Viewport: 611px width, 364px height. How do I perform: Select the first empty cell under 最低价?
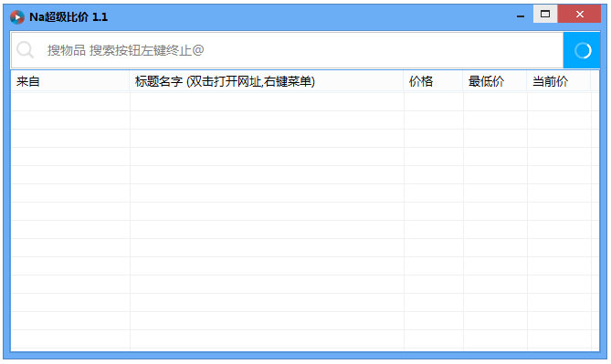[x=495, y=101]
